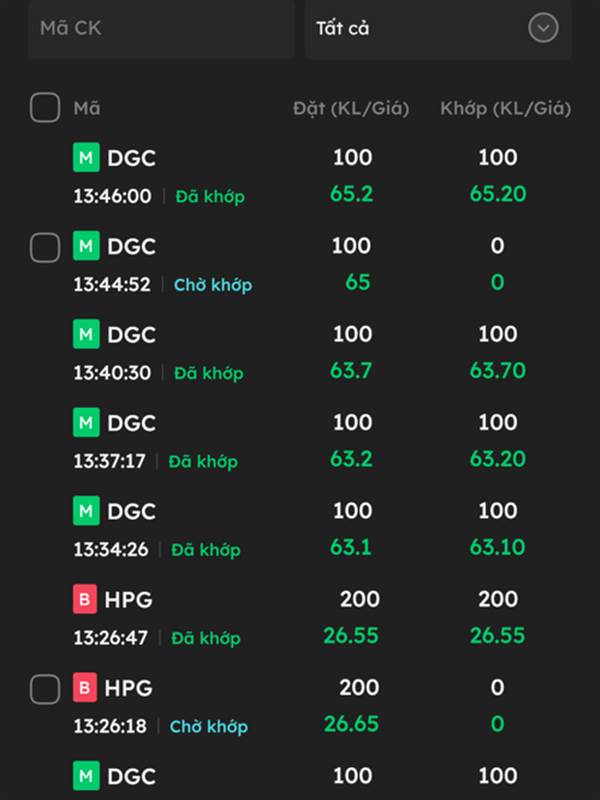Click the M badge on the 13:34:26 DGC order
Viewport: 600px width, 800px height.
pyautogui.click(x=86, y=511)
